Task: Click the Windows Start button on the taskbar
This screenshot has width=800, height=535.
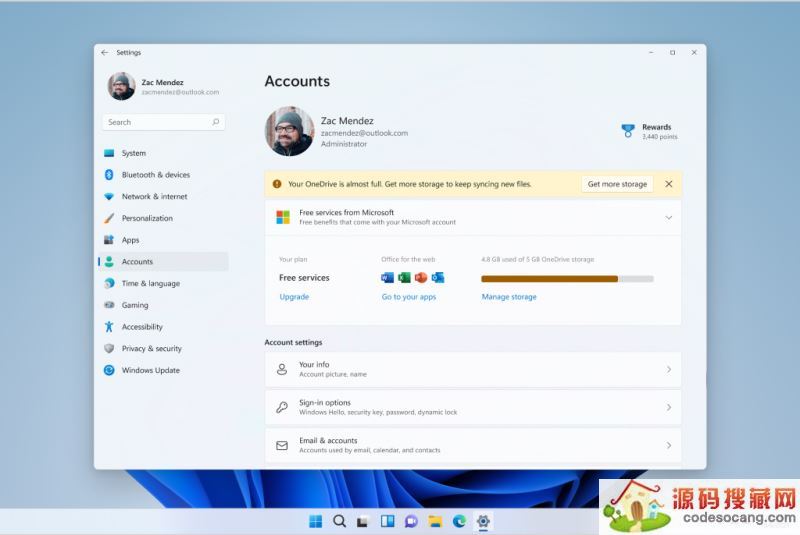Action: tap(315, 521)
